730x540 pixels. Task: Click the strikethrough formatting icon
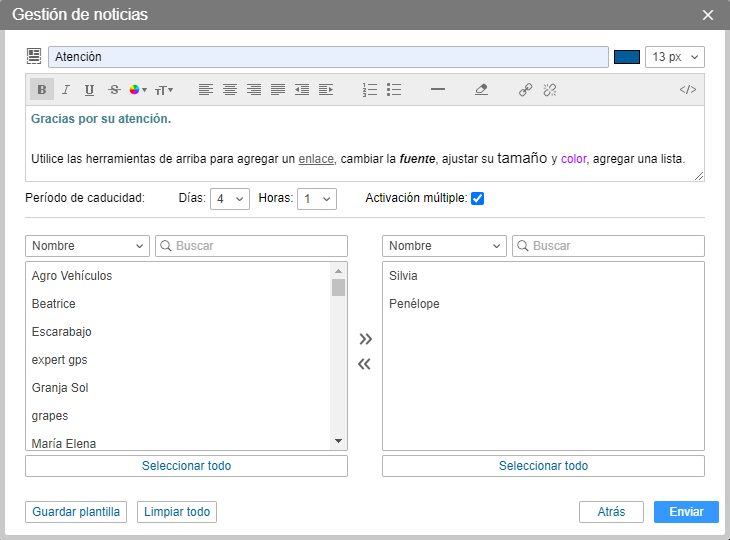[114, 90]
